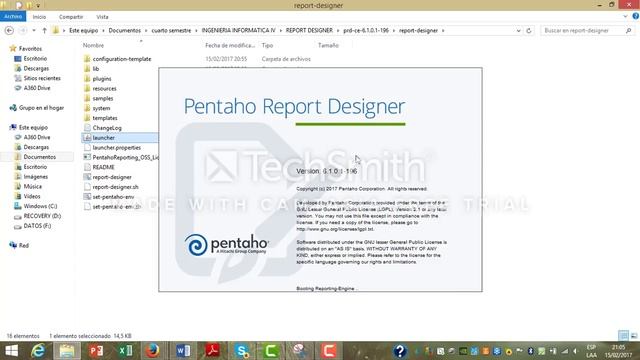Screen dimensions: 640x360
Task: Expand breadcrumb arrow after Documentos
Action: (146, 31)
